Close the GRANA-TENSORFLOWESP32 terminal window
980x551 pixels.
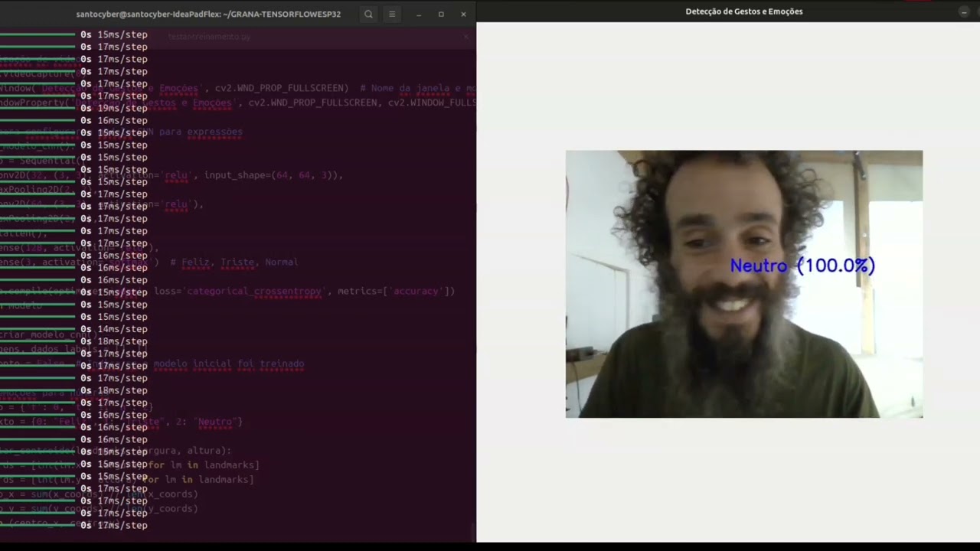click(463, 14)
